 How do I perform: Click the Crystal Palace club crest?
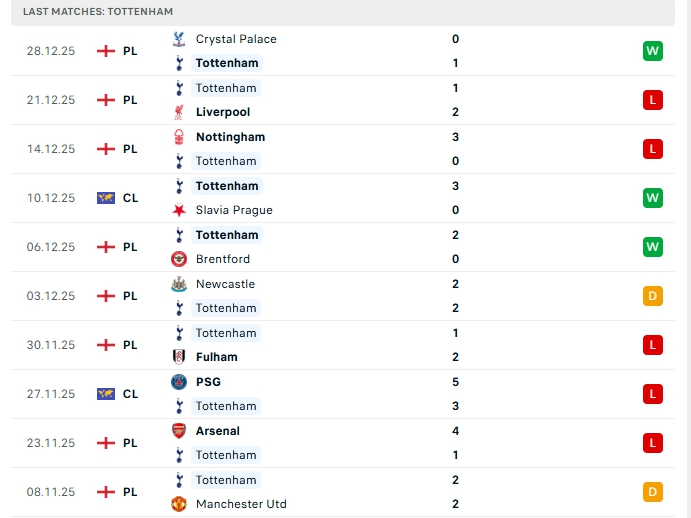point(179,39)
